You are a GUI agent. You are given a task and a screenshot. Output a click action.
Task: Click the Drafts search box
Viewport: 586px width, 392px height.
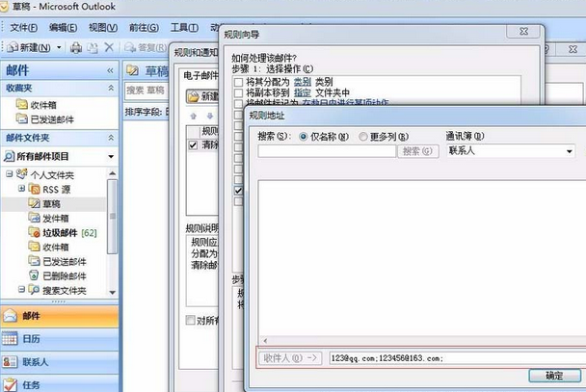pos(146,91)
